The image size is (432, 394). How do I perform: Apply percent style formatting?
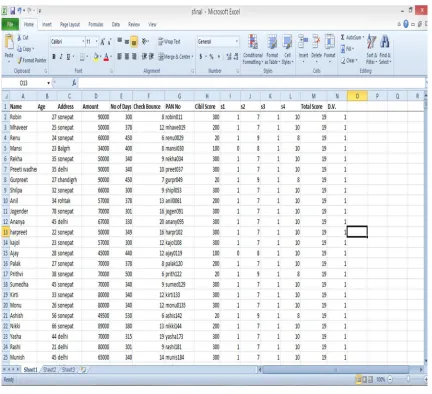tap(211, 57)
